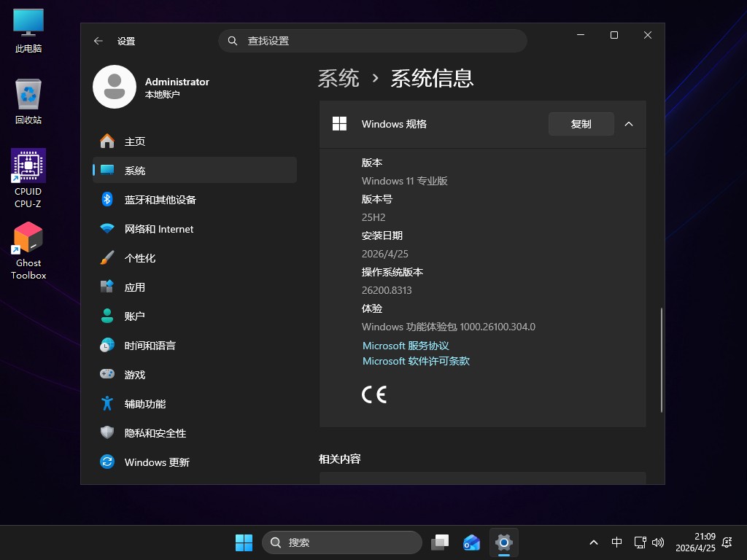This screenshot has width=747, height=560.
Task: Open the 游戏 gaming settings
Action: pyautogui.click(x=134, y=375)
